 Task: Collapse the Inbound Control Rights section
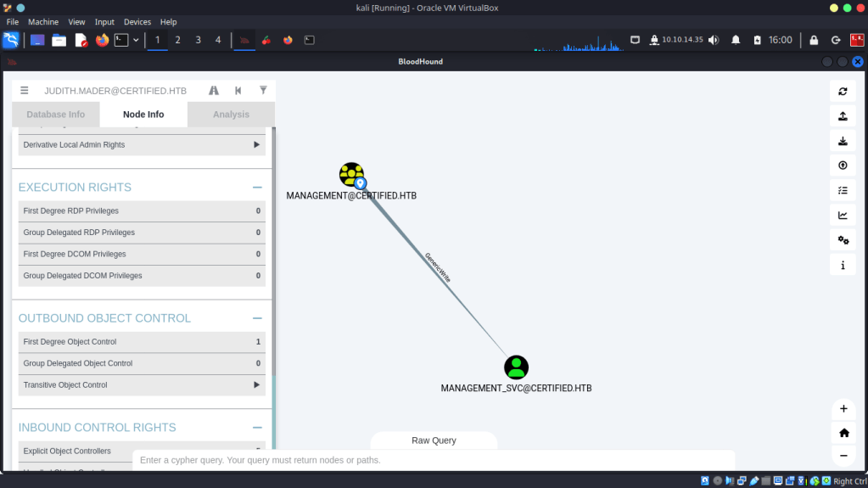tap(256, 428)
